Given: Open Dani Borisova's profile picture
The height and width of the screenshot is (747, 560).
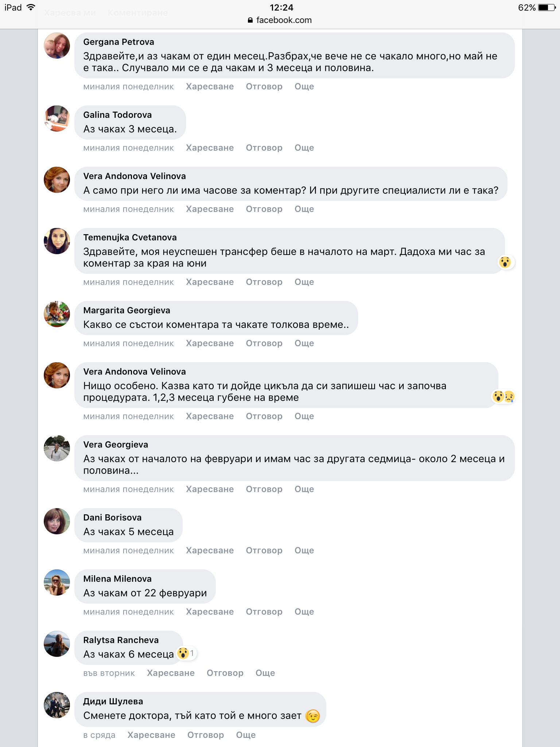Looking at the screenshot, I should 57,521.
